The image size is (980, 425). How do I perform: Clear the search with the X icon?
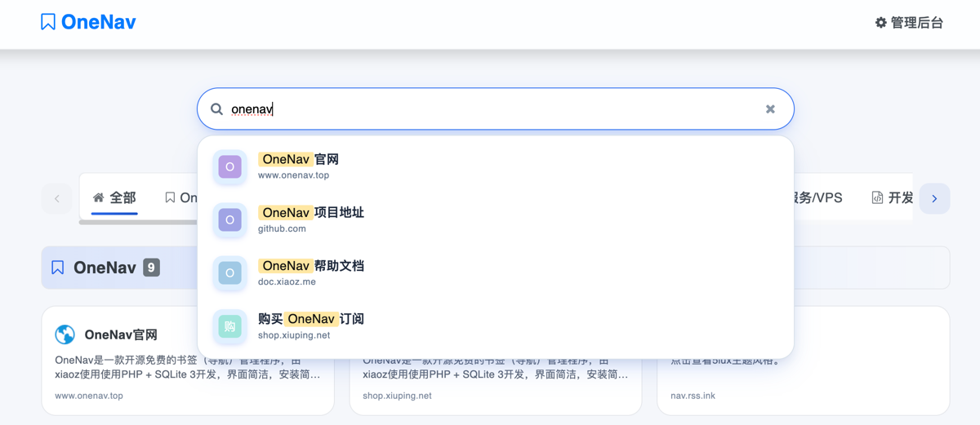point(770,108)
